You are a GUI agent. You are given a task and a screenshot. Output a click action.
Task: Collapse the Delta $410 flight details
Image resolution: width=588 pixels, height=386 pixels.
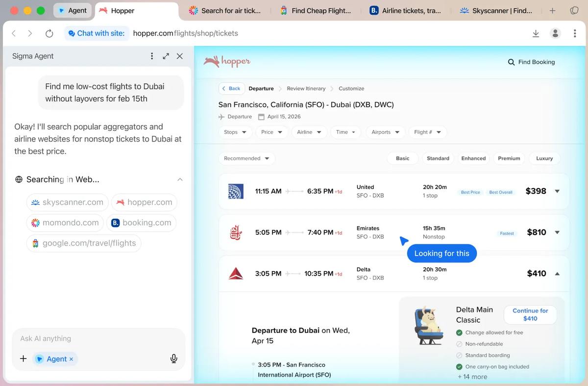point(557,274)
